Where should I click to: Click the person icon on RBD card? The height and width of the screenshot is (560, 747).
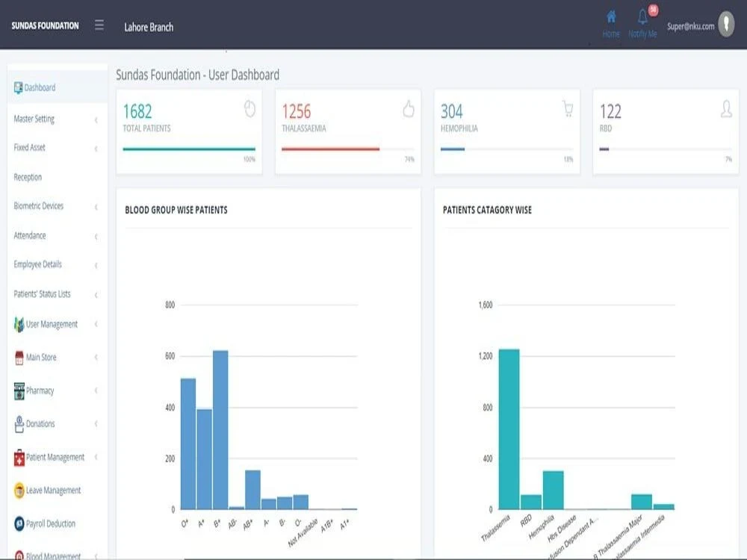tap(726, 109)
